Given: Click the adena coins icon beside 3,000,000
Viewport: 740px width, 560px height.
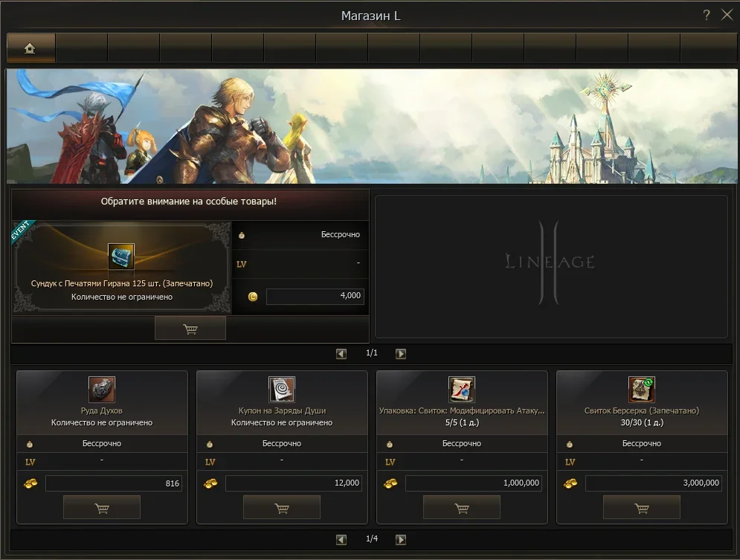Looking at the screenshot, I should [570, 483].
